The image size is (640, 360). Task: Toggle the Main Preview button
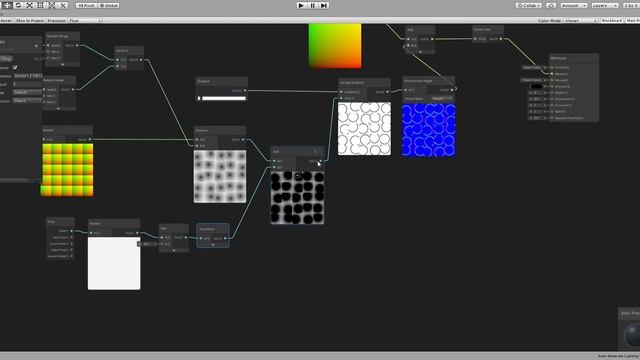pyautogui.click(x=633, y=20)
